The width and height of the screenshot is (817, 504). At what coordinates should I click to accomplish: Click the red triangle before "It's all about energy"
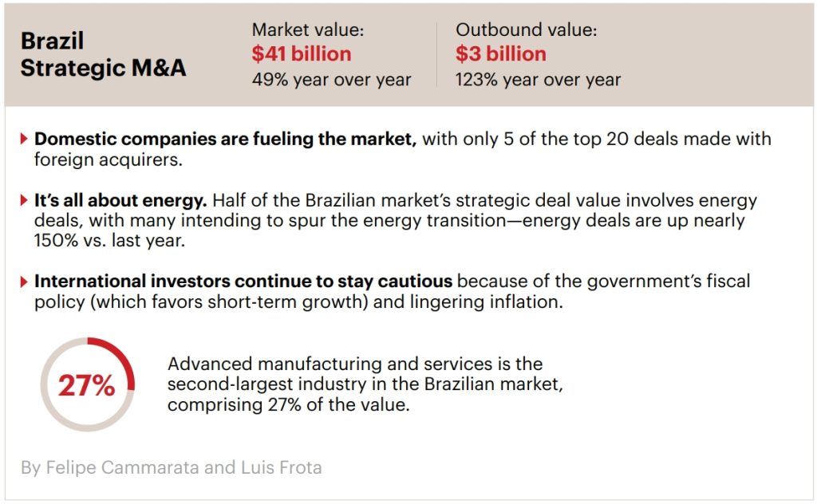click(x=25, y=201)
